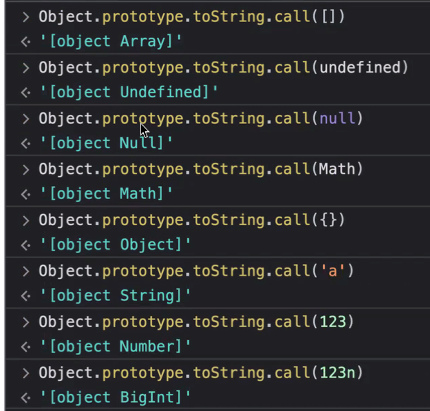Click the output arrow beside '[object Undefined]'
The image size is (430, 411).
(26, 92)
